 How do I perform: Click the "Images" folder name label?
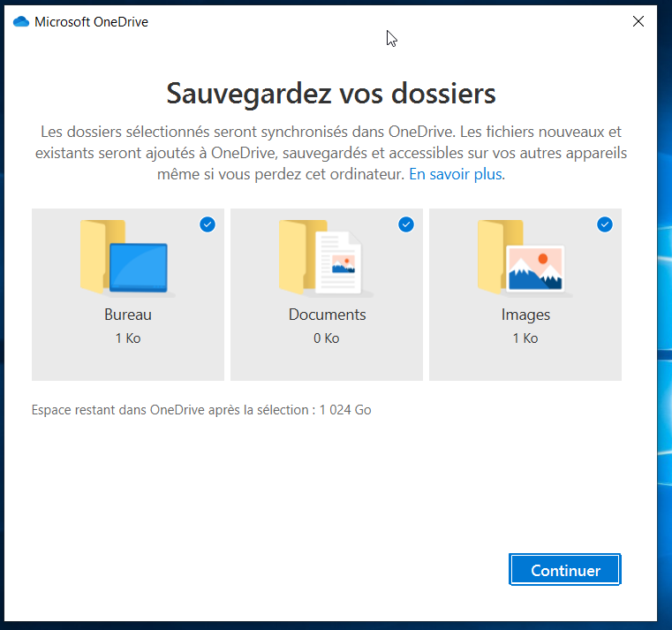point(525,315)
